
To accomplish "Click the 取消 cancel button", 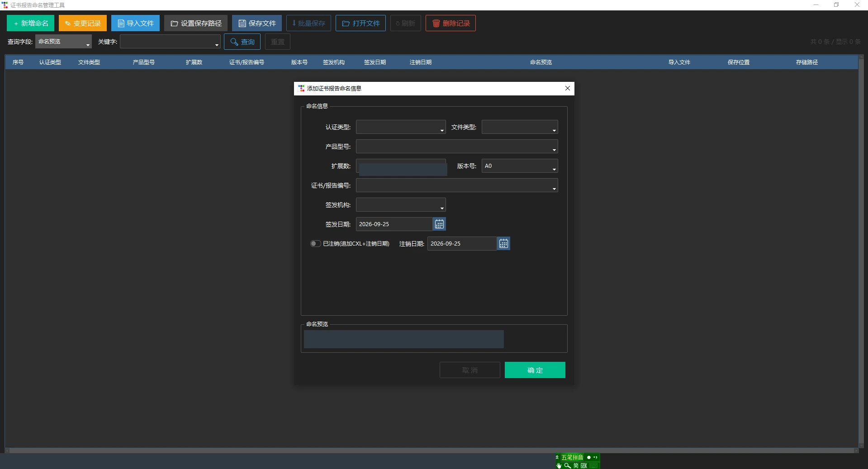I will [x=470, y=370].
